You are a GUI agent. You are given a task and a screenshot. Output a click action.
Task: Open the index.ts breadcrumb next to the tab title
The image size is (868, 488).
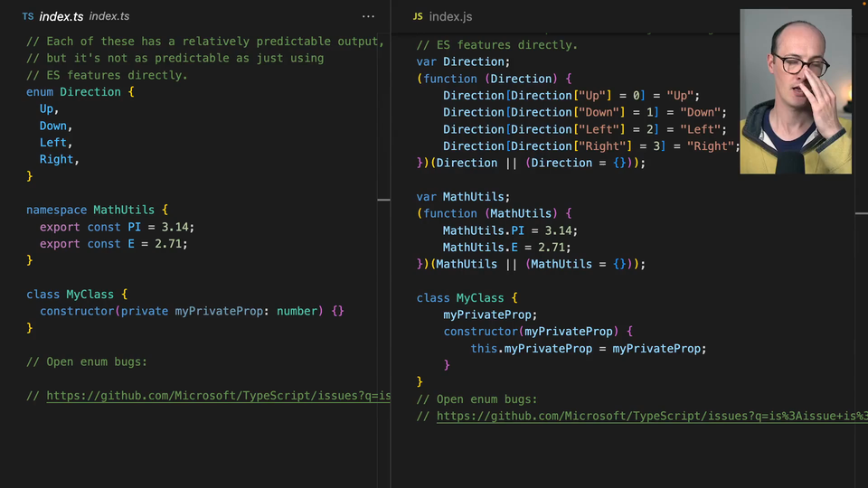(x=109, y=16)
